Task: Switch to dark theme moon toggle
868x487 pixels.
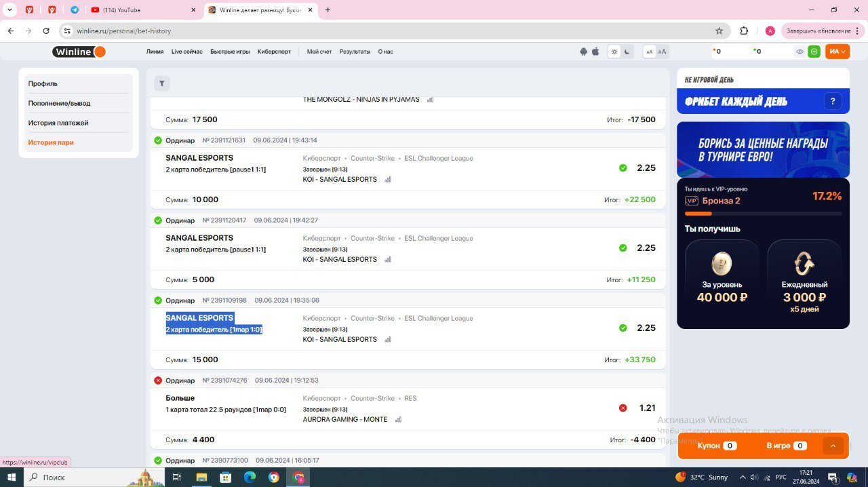Action: pos(628,52)
